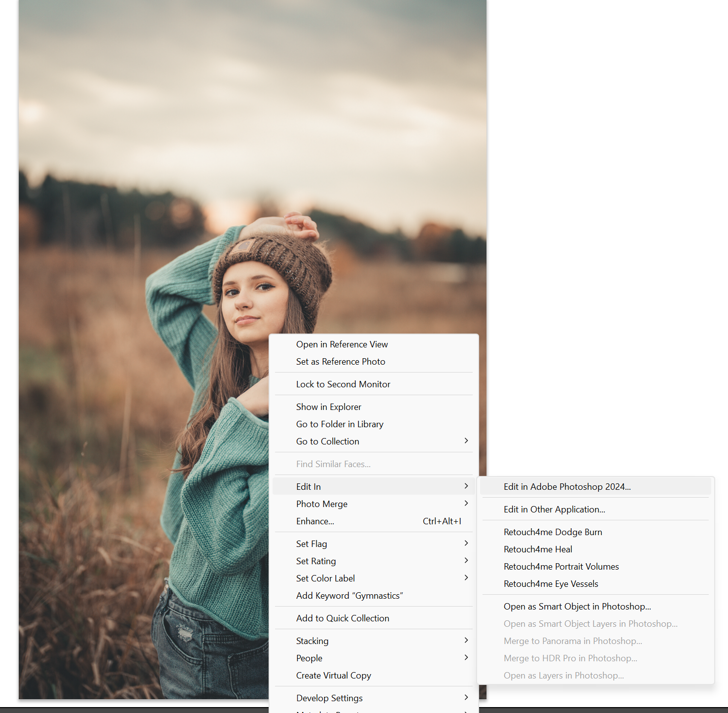The height and width of the screenshot is (713, 728).
Task: Lock the photo to Second Monitor
Action: [343, 384]
